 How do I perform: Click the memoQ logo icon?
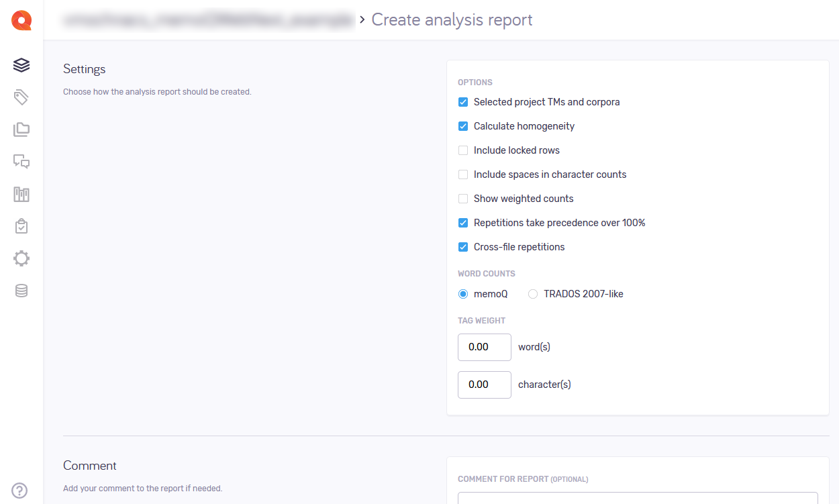(x=21, y=20)
